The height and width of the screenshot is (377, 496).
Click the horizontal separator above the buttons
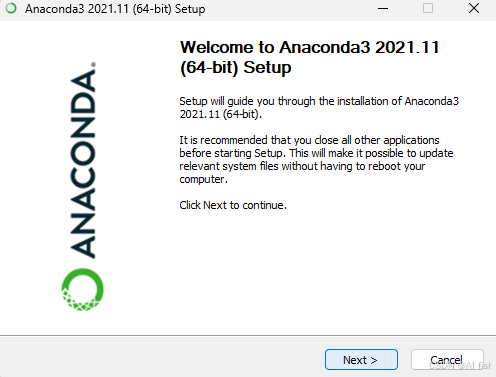pyautogui.click(x=248, y=335)
